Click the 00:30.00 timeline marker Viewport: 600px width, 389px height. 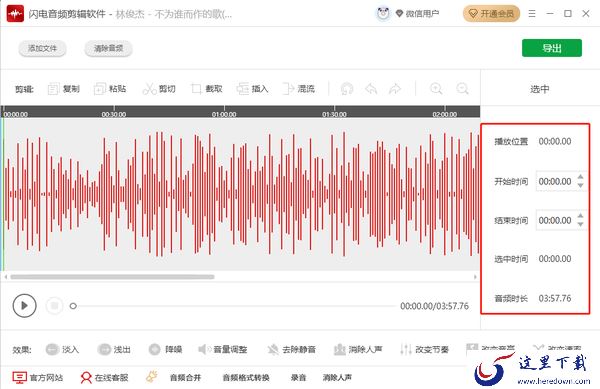pyautogui.click(x=114, y=114)
